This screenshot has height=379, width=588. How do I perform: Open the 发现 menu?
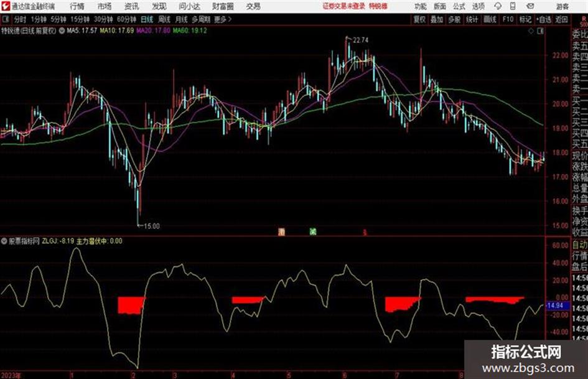coord(159,6)
